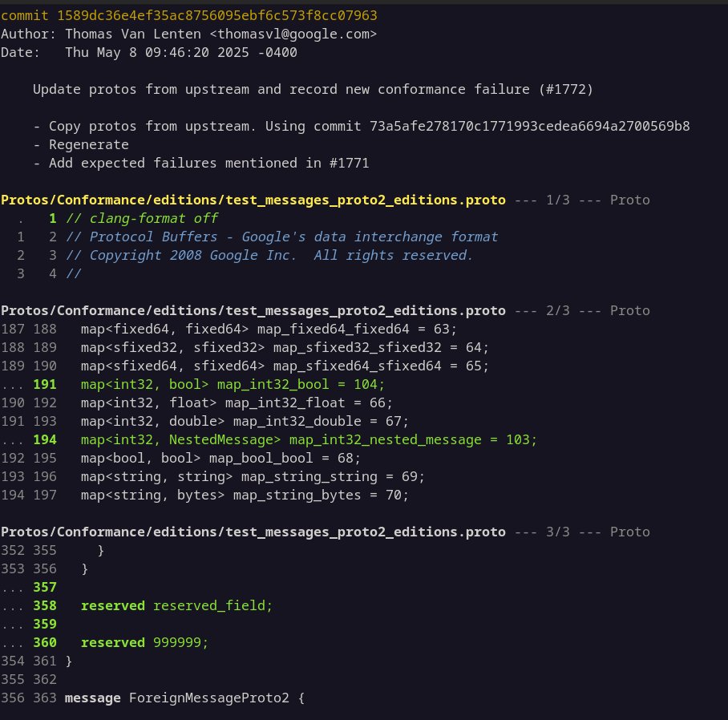Image resolution: width=728 pixels, height=720 pixels.
Task: Select the author name Thomas Van Lenten
Action: (x=128, y=34)
